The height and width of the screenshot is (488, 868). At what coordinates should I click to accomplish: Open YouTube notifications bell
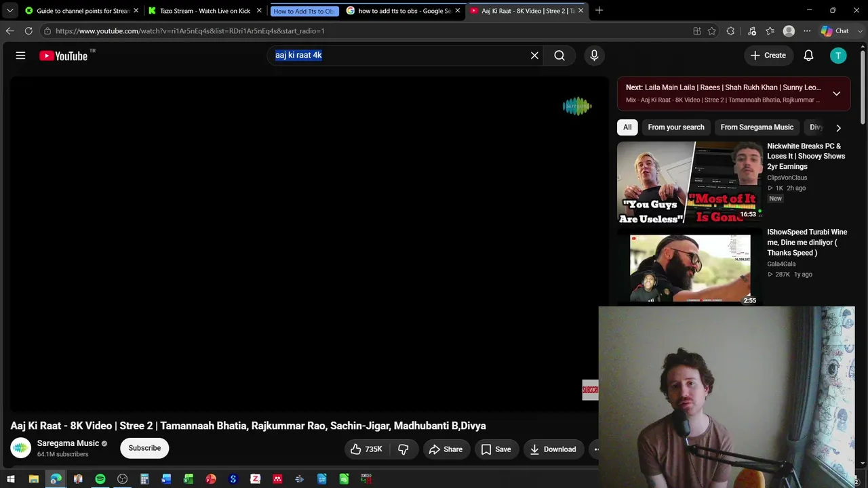click(x=808, y=56)
